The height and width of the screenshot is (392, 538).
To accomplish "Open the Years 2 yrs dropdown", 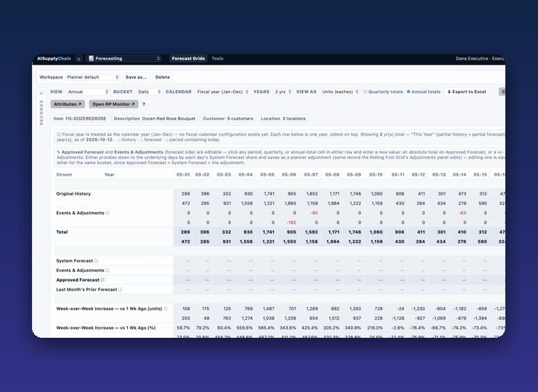I will (x=283, y=92).
